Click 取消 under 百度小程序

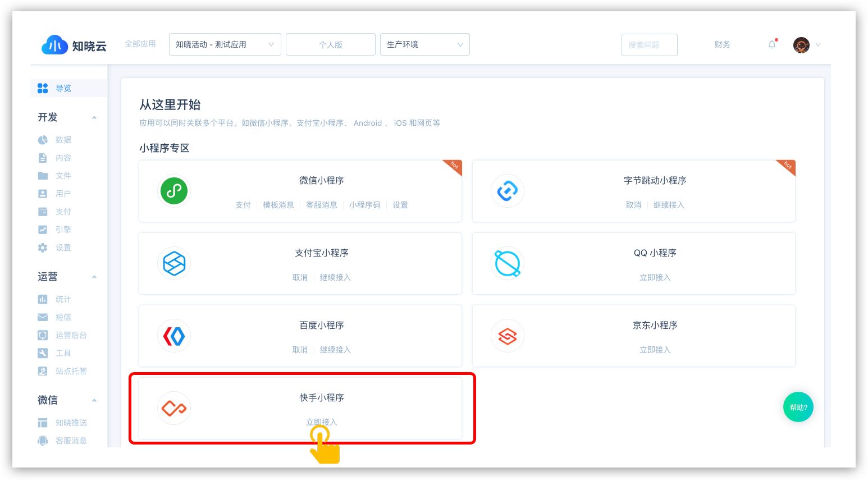tap(300, 350)
